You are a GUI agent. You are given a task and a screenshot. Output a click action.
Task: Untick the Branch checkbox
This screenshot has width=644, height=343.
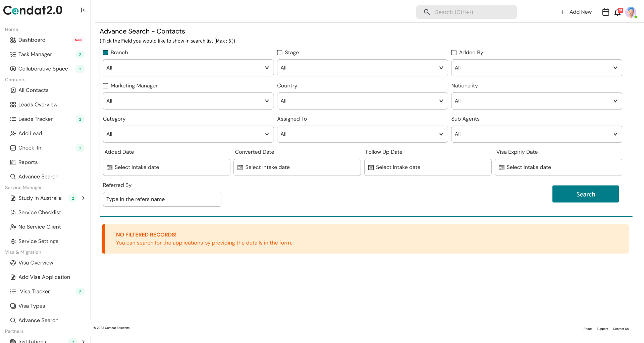(x=106, y=53)
